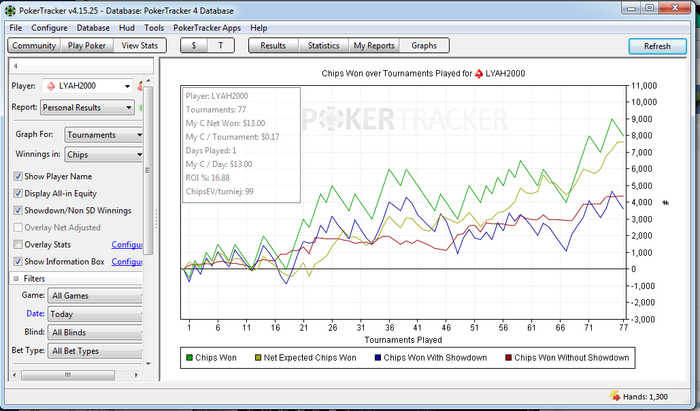The height and width of the screenshot is (411, 700).
Task: Click 'My C / Tournament: $0.17' text
Action: (x=232, y=137)
